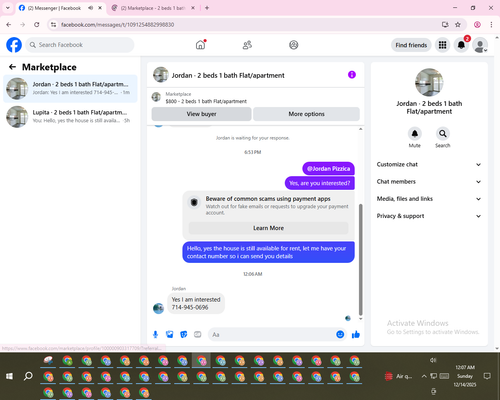Click the chat scrollbar down arrow

[360, 319]
